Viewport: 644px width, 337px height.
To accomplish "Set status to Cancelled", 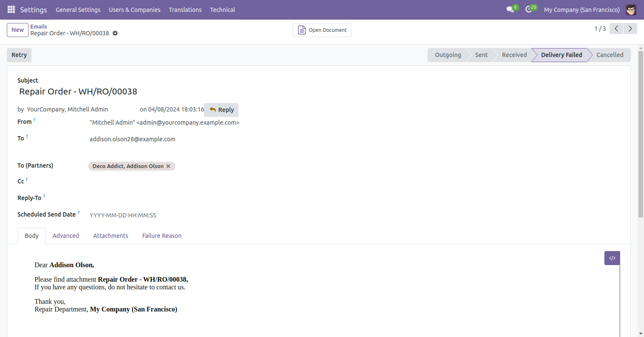I will pos(609,55).
